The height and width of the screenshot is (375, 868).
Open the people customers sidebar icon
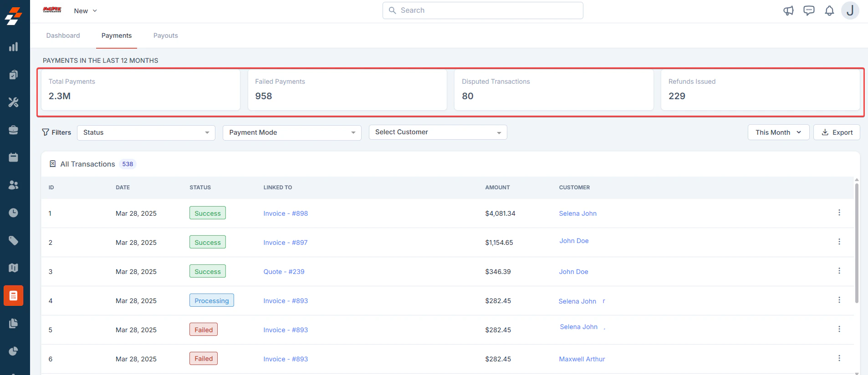pyautogui.click(x=14, y=185)
